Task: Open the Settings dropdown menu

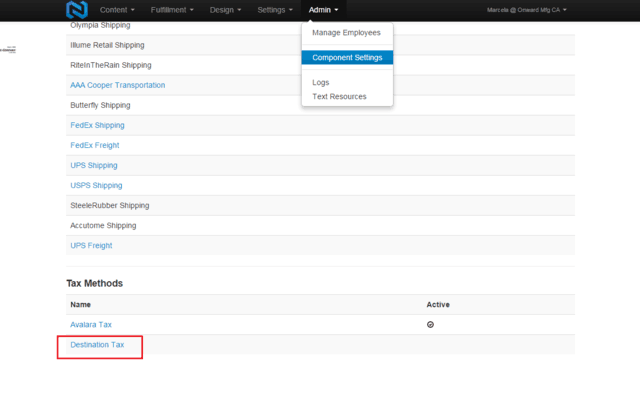Action: 275,10
